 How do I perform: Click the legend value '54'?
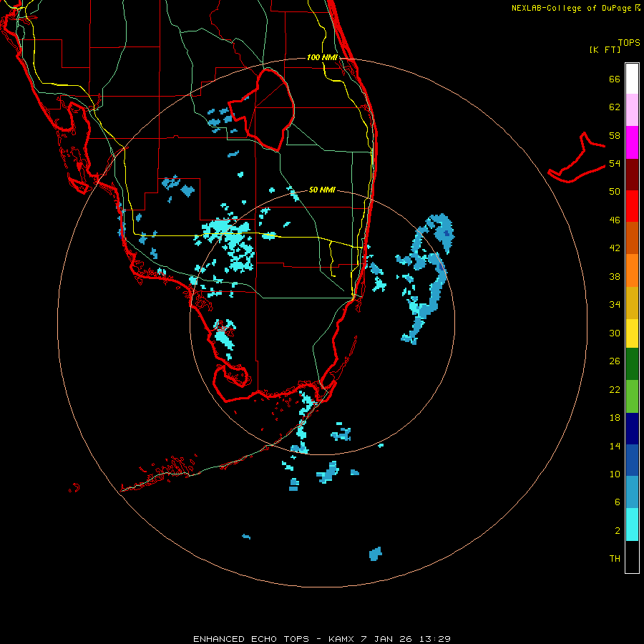tap(615, 163)
